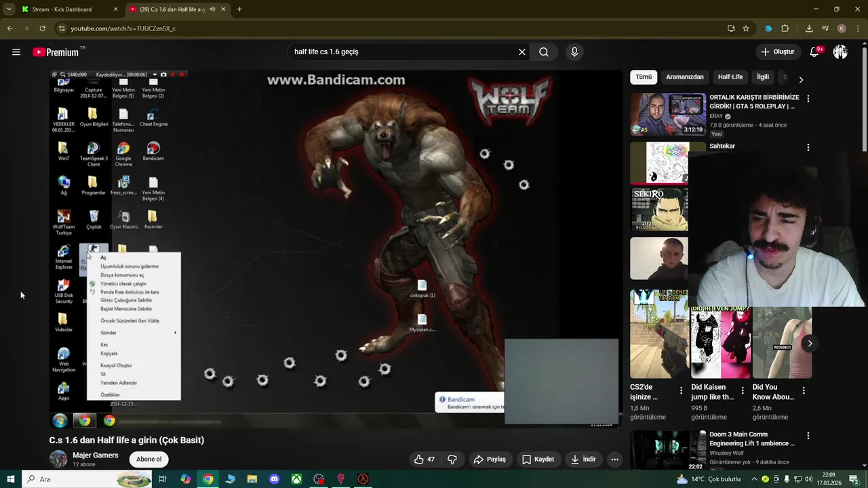Focus the browser address bar URL
This screenshot has width=868, height=488.
pyautogui.click(x=123, y=28)
